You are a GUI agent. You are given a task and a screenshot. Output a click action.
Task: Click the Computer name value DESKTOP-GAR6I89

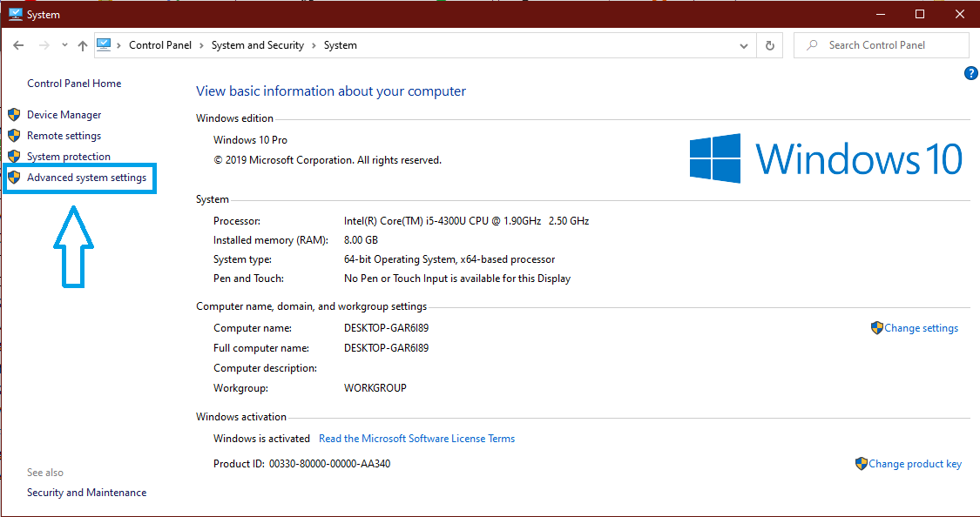pyautogui.click(x=386, y=328)
